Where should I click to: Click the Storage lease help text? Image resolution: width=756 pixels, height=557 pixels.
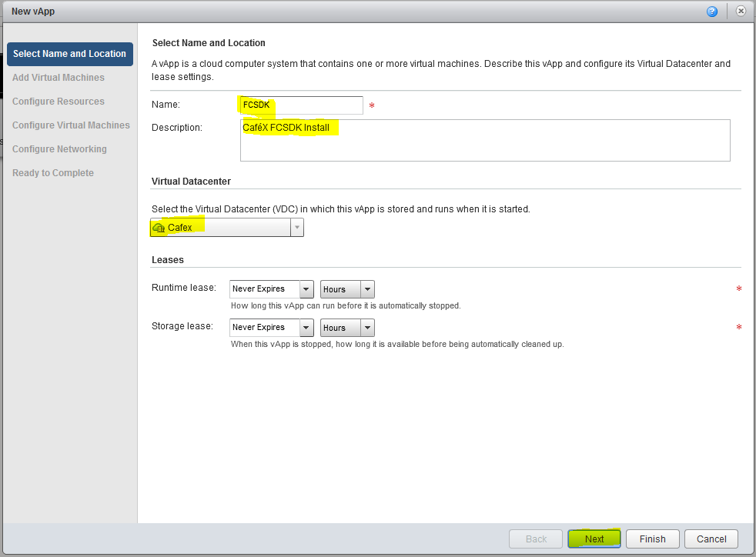397,345
